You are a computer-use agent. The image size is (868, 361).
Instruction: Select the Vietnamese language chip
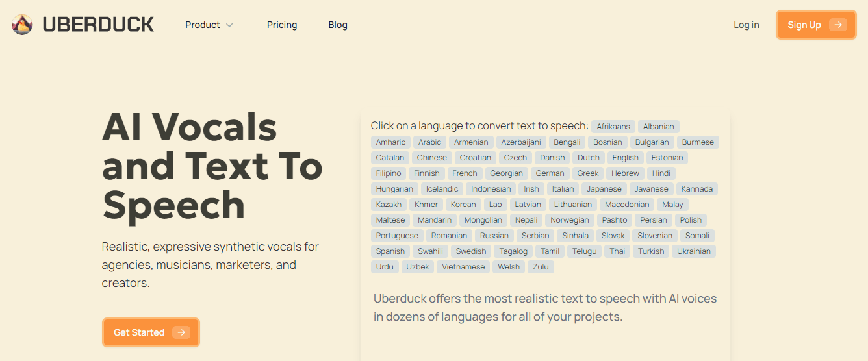[x=463, y=267]
